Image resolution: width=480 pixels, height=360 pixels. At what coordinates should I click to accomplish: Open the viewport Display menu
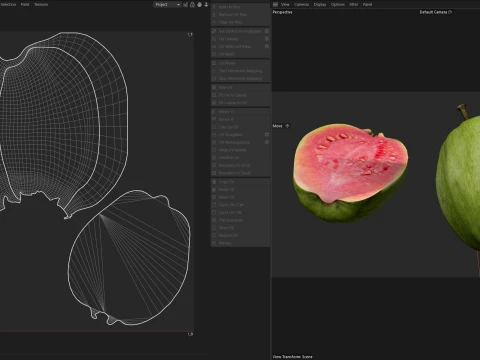coord(320,5)
